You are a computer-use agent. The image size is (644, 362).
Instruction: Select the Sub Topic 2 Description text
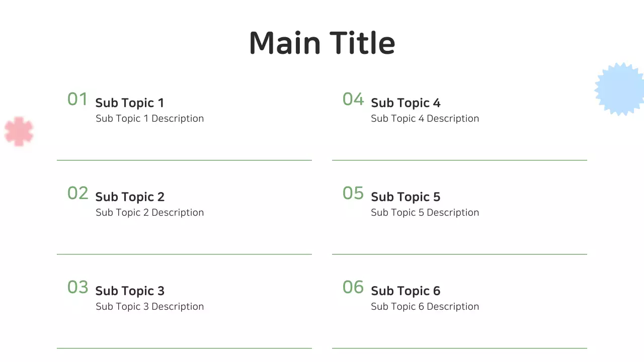pos(149,213)
